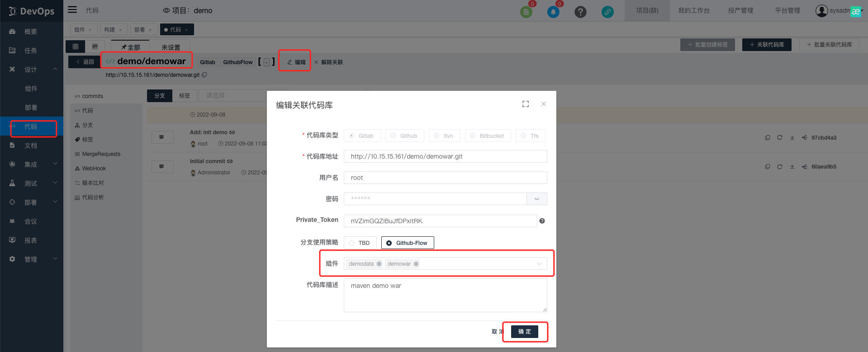
Task: Open the 组件 components dropdown
Action: point(539,264)
